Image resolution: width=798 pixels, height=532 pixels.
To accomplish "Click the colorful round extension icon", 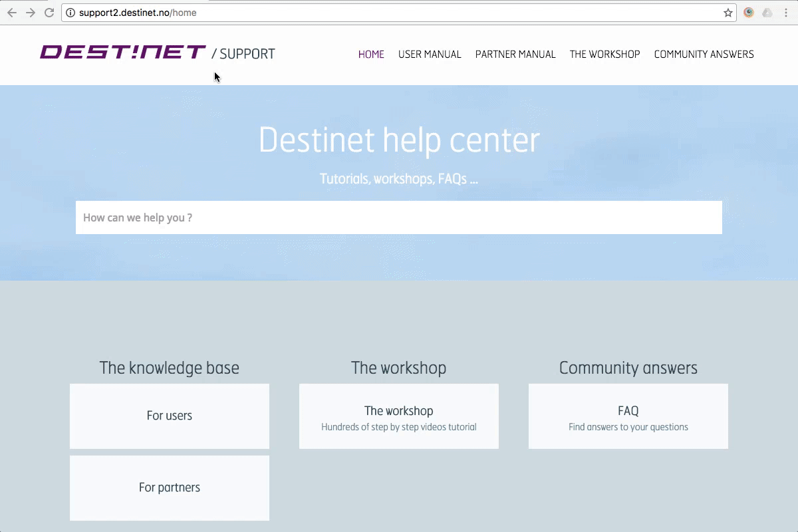I will point(749,13).
